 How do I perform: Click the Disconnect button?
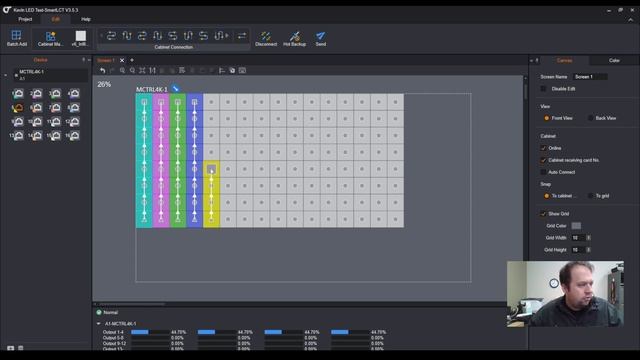click(x=266, y=39)
